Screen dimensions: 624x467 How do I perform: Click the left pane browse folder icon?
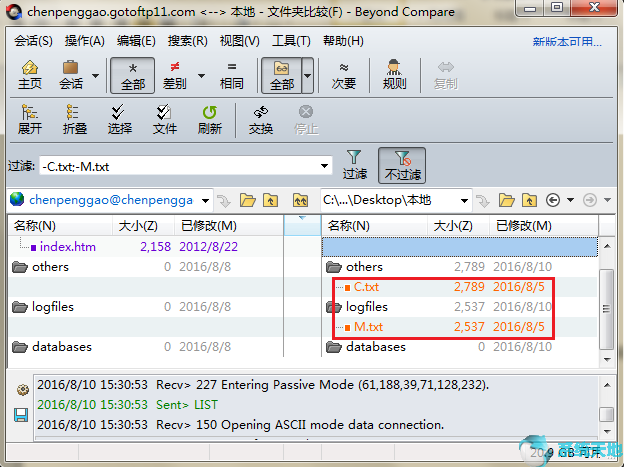click(248, 200)
